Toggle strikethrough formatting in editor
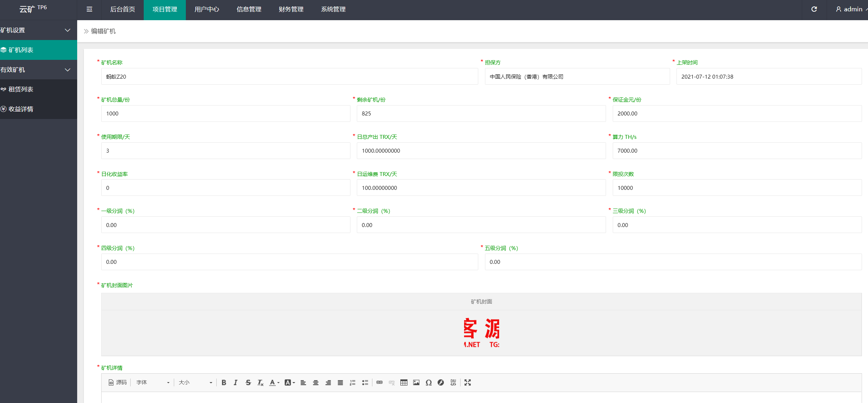 [x=248, y=382]
